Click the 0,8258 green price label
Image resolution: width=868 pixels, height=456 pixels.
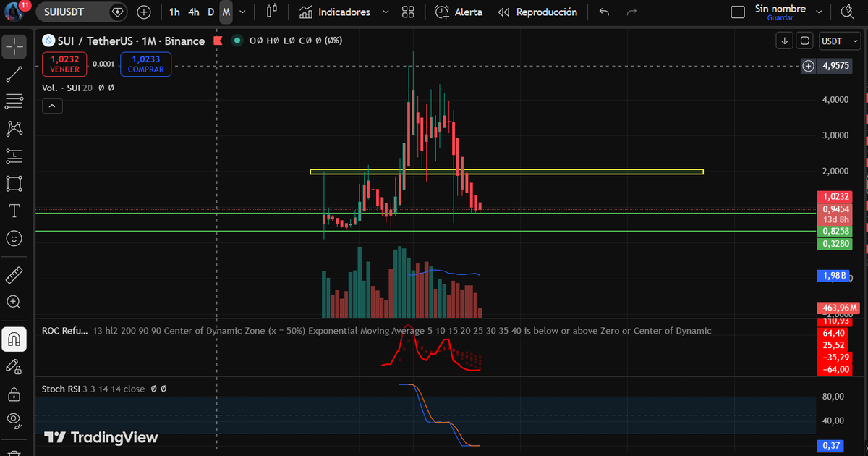835,231
